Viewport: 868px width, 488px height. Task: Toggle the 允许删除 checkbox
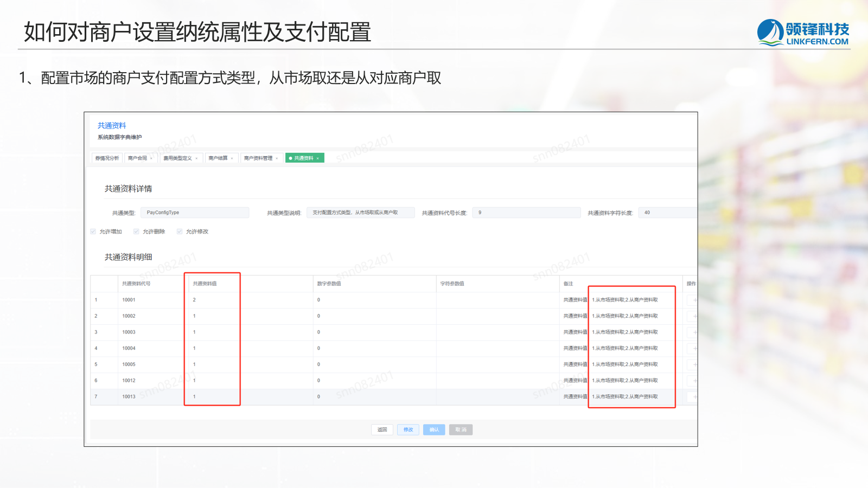point(136,232)
